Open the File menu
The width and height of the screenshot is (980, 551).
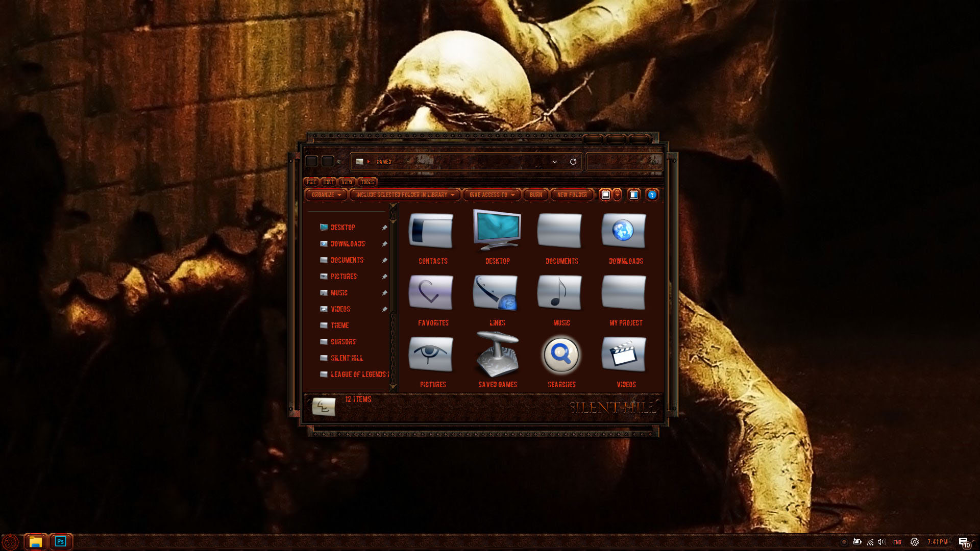311,182
